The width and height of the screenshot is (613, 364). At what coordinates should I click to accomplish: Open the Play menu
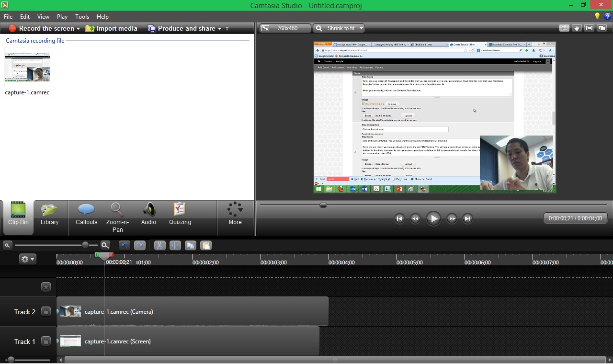coord(62,16)
